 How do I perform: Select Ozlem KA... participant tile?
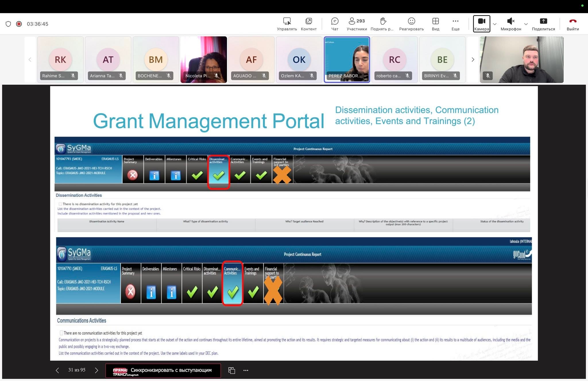pyautogui.click(x=299, y=59)
